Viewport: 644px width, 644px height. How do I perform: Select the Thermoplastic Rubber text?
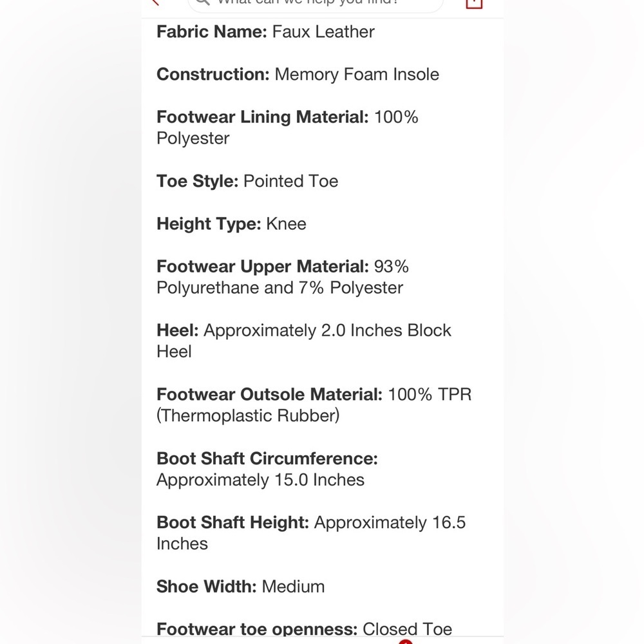(248, 416)
